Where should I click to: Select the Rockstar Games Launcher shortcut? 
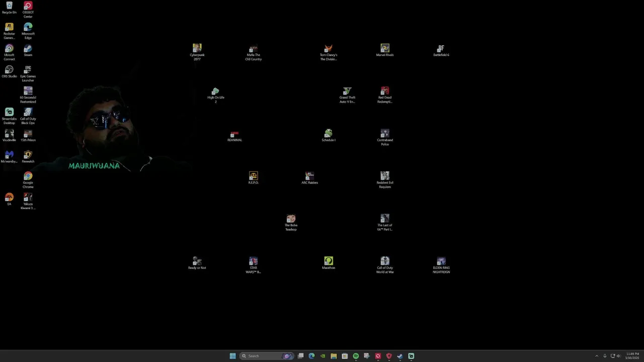click(x=9, y=31)
